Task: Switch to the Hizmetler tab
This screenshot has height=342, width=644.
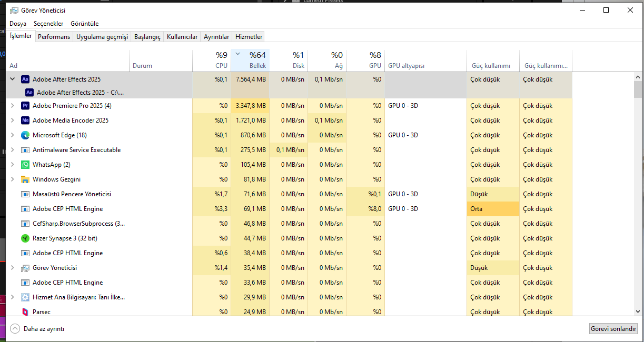Action: (x=249, y=37)
